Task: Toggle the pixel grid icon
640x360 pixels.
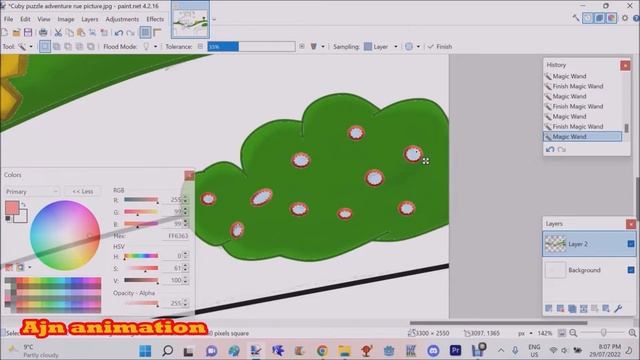Action: click(145, 32)
